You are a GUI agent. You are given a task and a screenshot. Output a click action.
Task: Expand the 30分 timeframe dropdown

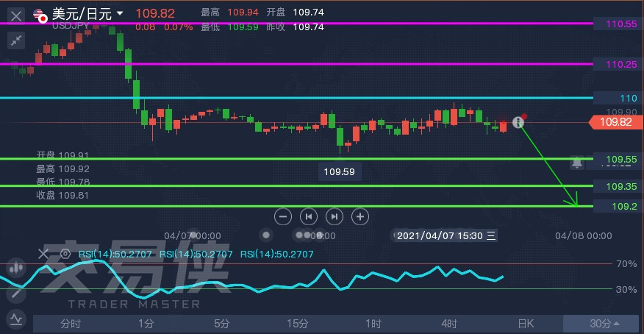(601, 324)
